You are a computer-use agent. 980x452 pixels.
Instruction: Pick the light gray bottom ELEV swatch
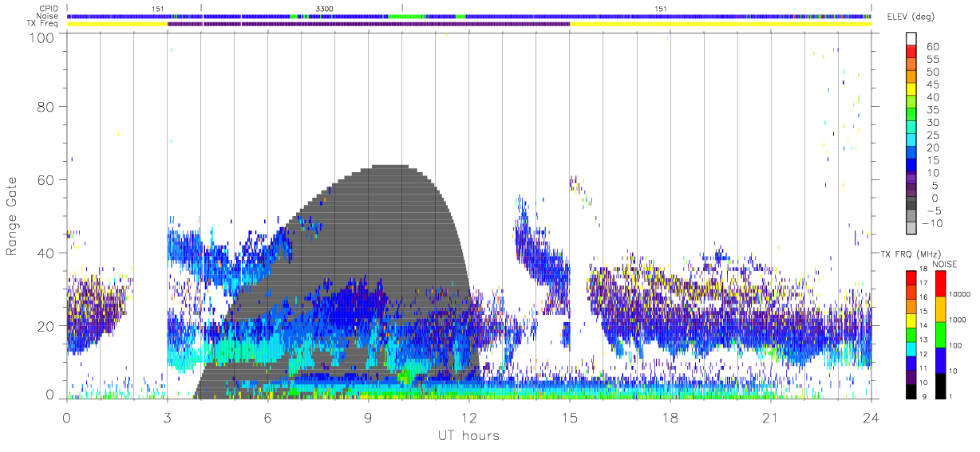point(912,229)
